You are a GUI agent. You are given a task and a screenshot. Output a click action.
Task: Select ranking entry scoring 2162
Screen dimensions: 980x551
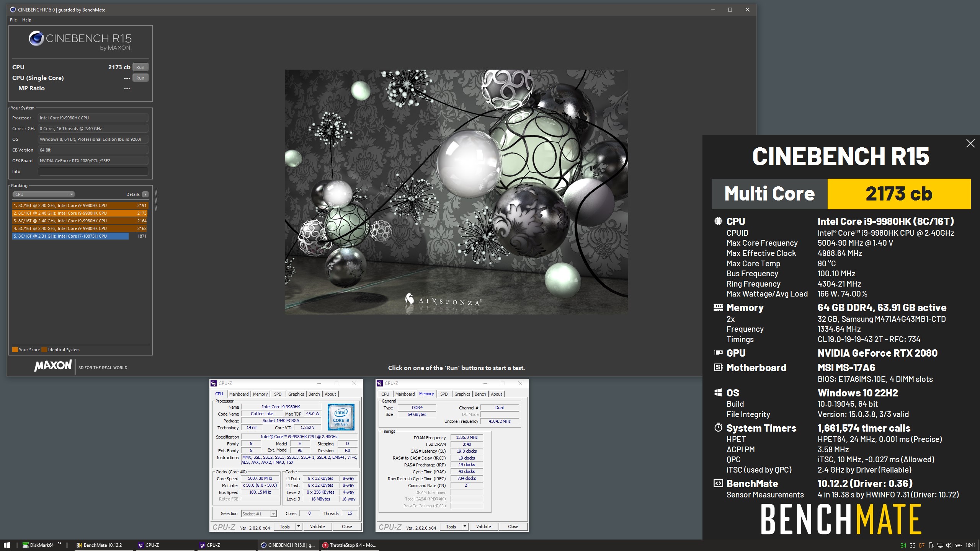point(80,228)
